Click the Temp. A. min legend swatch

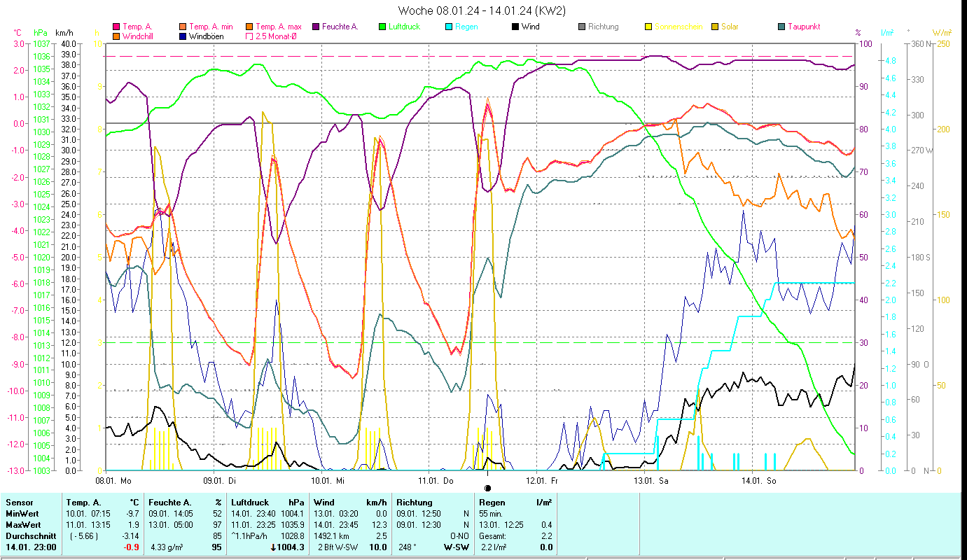[x=183, y=27]
